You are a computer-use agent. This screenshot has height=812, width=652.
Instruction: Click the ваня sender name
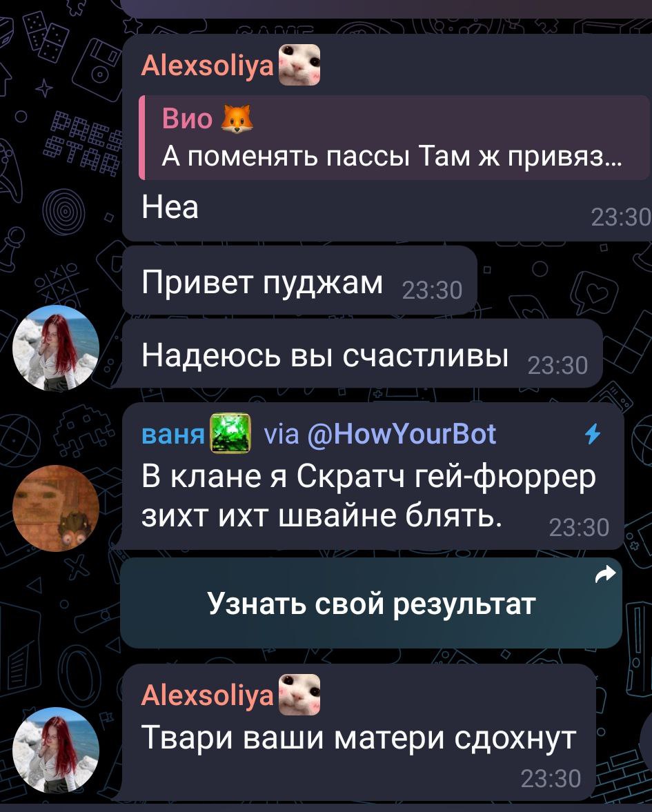(173, 435)
